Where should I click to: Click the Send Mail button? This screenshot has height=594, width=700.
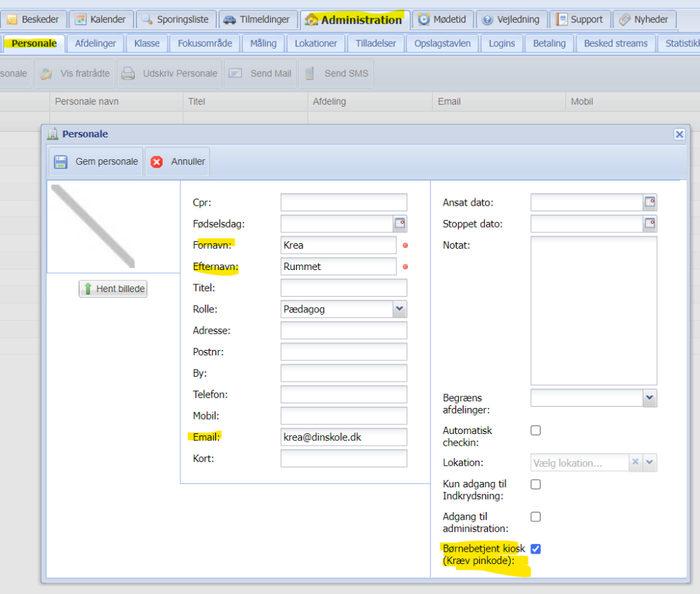pyautogui.click(x=260, y=73)
